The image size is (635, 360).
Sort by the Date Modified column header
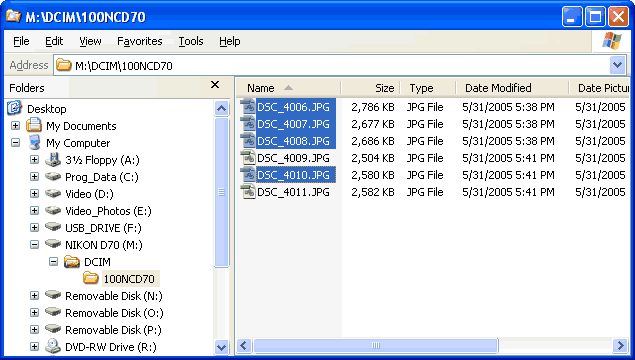[512, 88]
